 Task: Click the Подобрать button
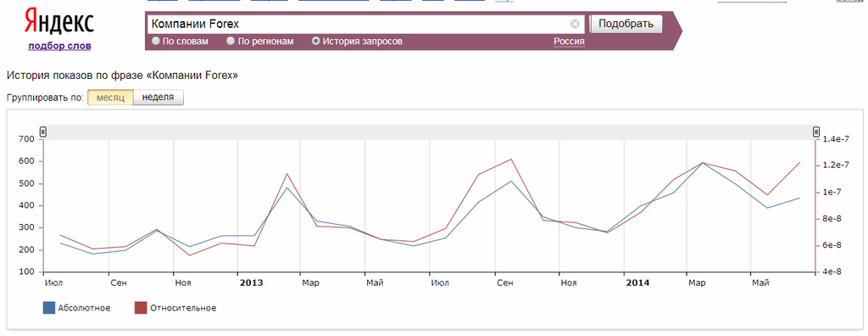626,24
